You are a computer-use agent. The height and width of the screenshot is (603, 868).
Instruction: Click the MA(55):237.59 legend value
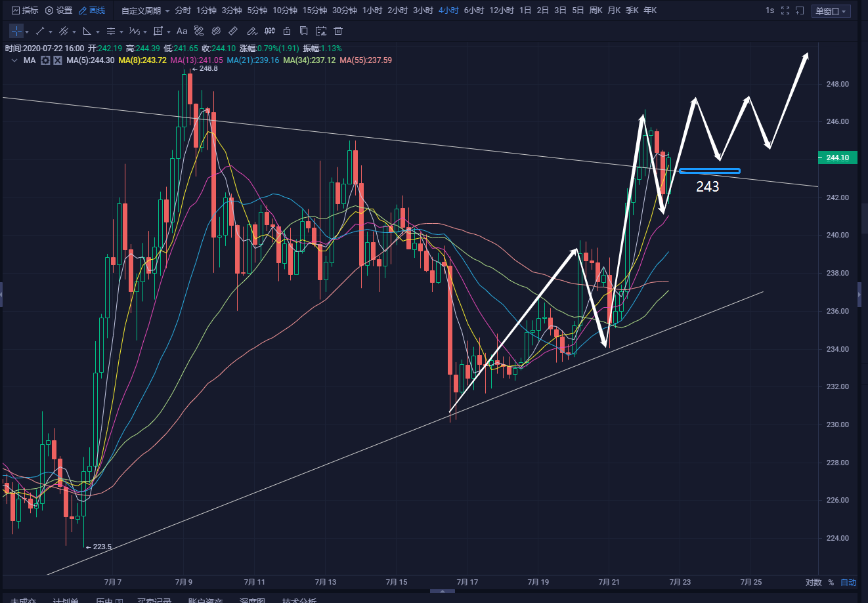coord(365,60)
